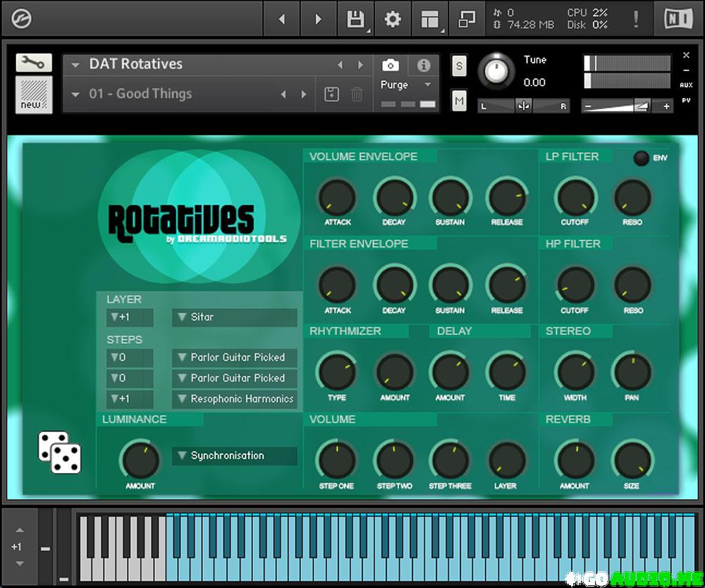Screen dimensions: 705x588
Task: Click the workspace layout panel icon
Action: click(429, 19)
